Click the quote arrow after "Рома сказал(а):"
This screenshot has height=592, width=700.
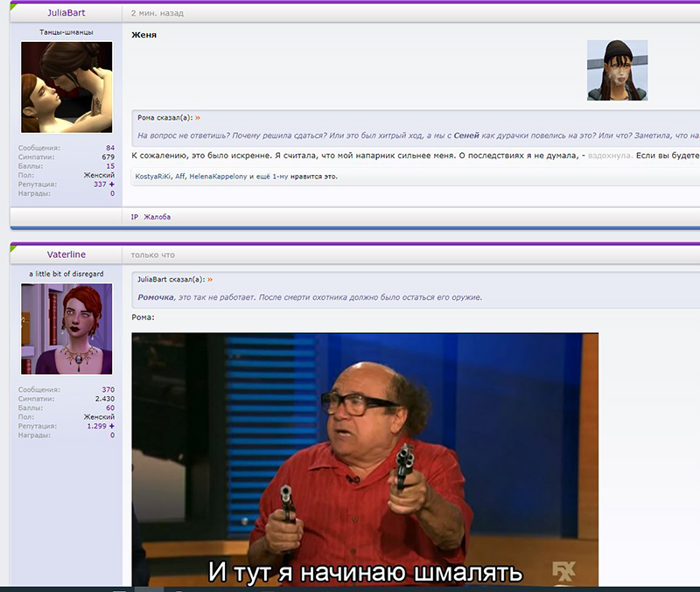click(x=198, y=117)
